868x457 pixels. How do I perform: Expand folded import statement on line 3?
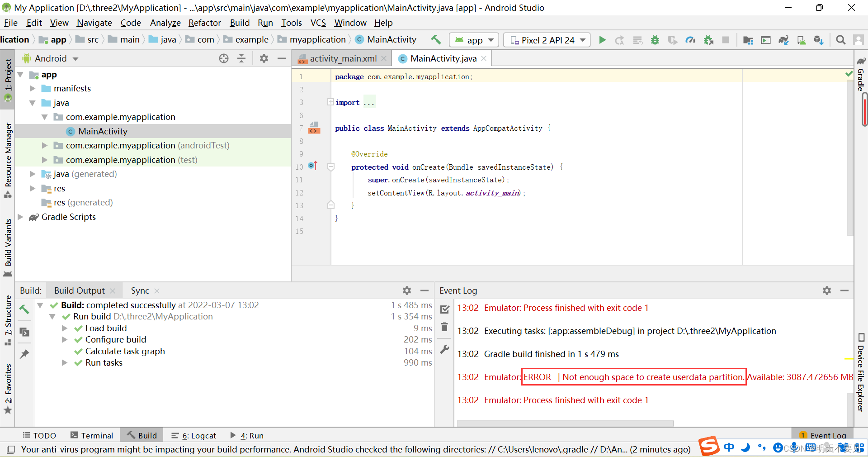click(x=330, y=102)
